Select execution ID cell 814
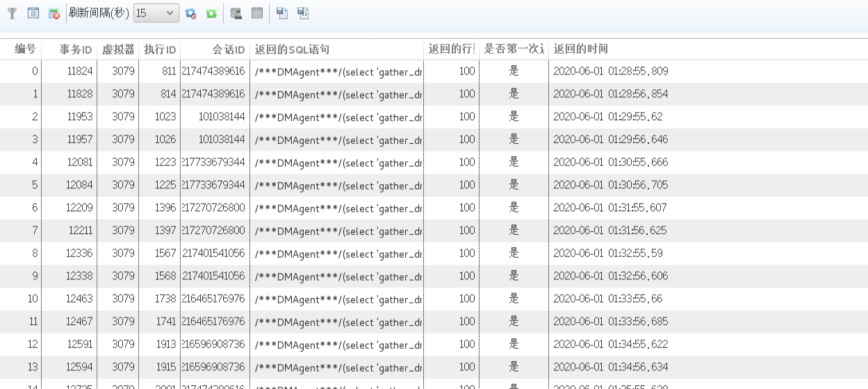 pos(169,94)
